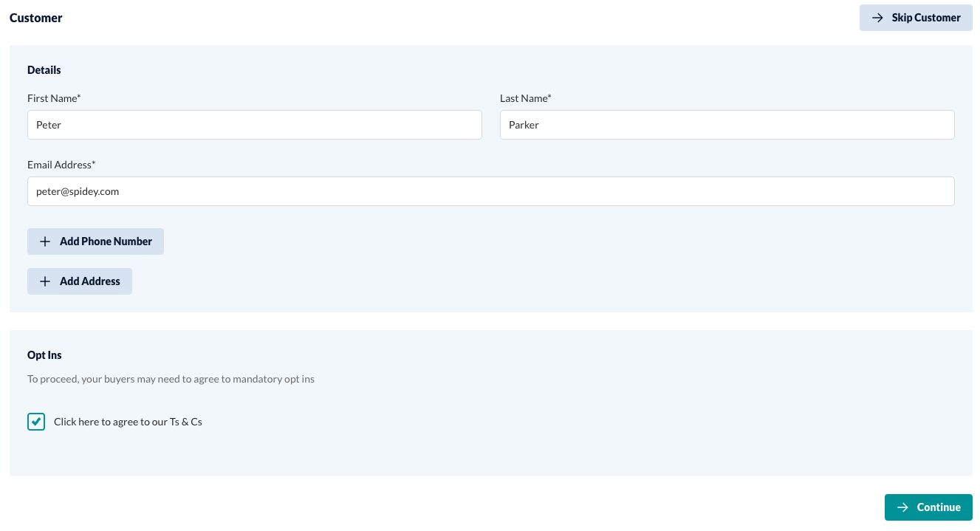980x531 pixels.
Task: Click the 'Click here to agree to our Ts & Cs' label
Action: click(x=128, y=422)
